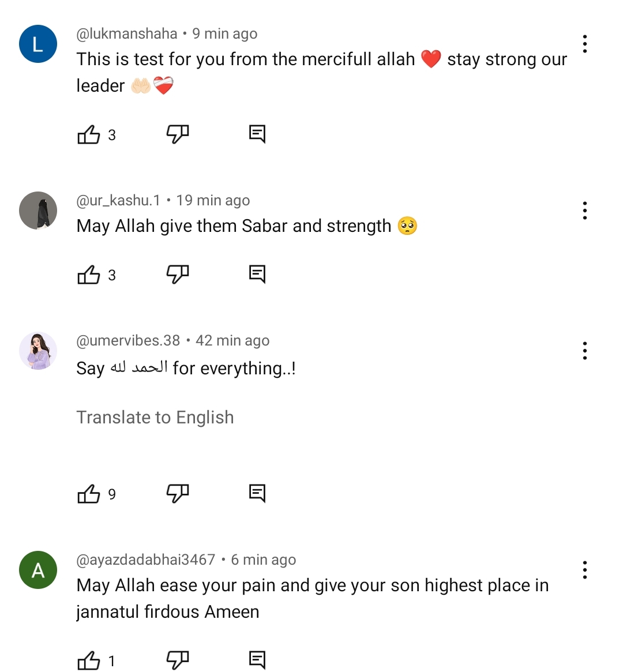Open @umervibes.38's profile avatar

point(37,351)
